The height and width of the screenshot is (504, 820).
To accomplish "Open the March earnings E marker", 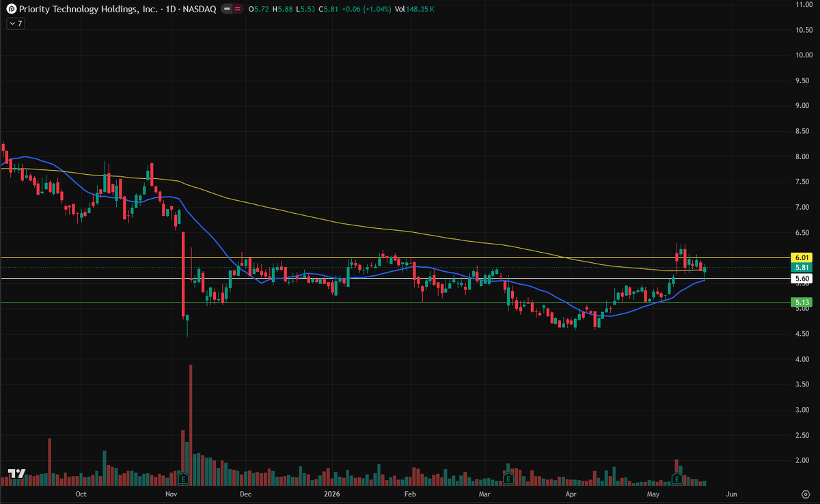I will click(x=508, y=478).
